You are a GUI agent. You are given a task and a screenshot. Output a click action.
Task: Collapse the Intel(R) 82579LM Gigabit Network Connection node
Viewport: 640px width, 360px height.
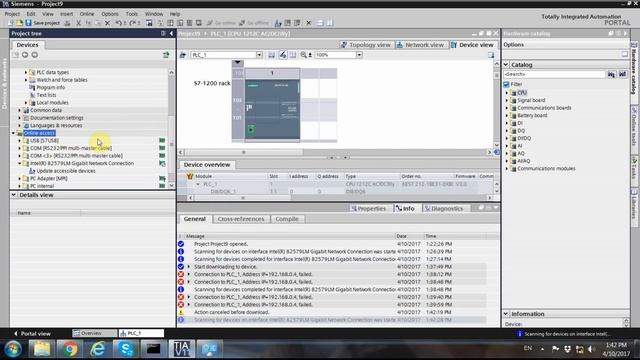19,163
